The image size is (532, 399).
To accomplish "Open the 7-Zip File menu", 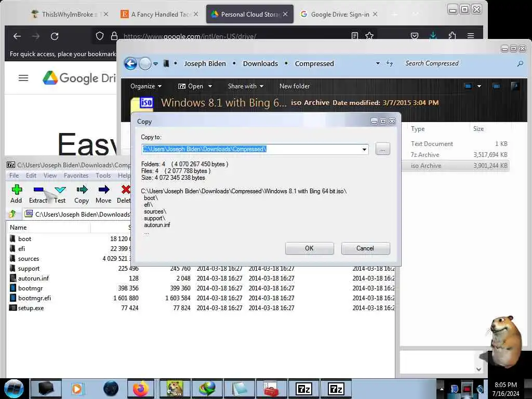I will pyautogui.click(x=14, y=176).
